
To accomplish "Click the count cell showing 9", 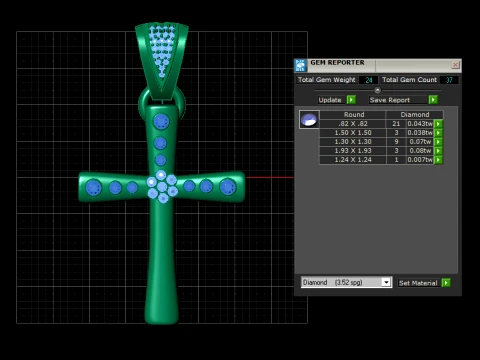I will (396, 142).
